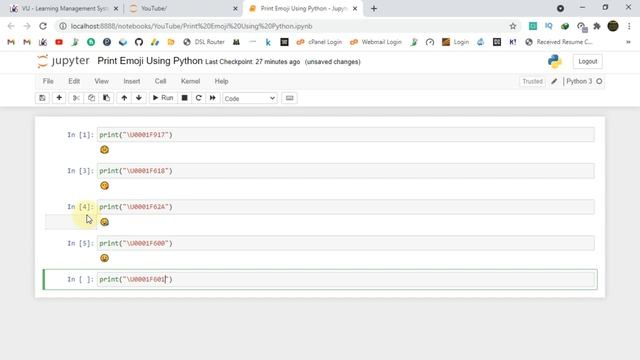Screen dimensions: 640x360
Task: Close the YouTube/ browser tab
Action: point(235,8)
